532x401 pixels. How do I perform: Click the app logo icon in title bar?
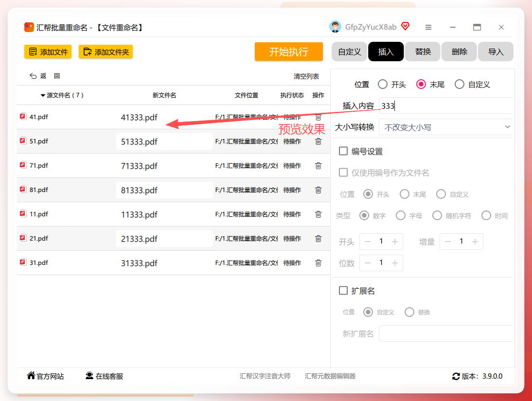(29, 27)
